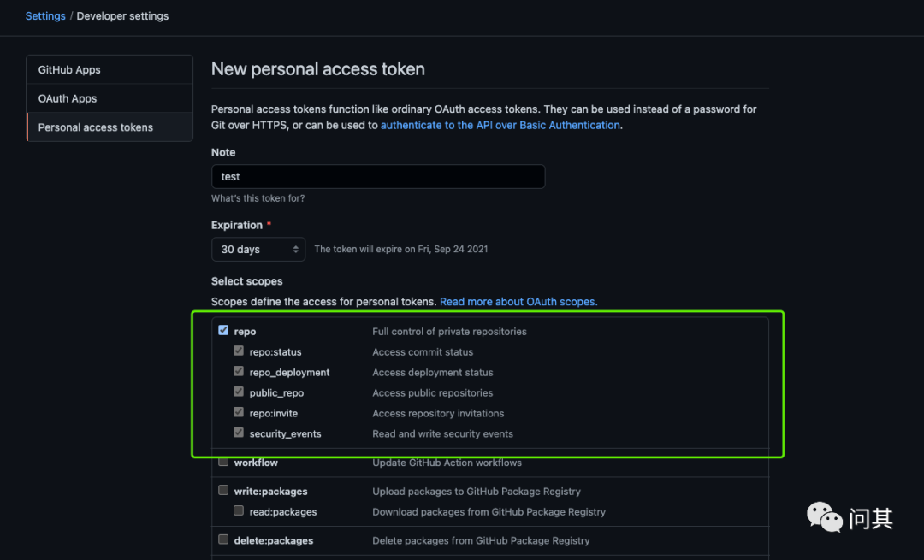Open the Expiration 30 days dropdown
The height and width of the screenshot is (560, 924).
pyautogui.click(x=258, y=249)
